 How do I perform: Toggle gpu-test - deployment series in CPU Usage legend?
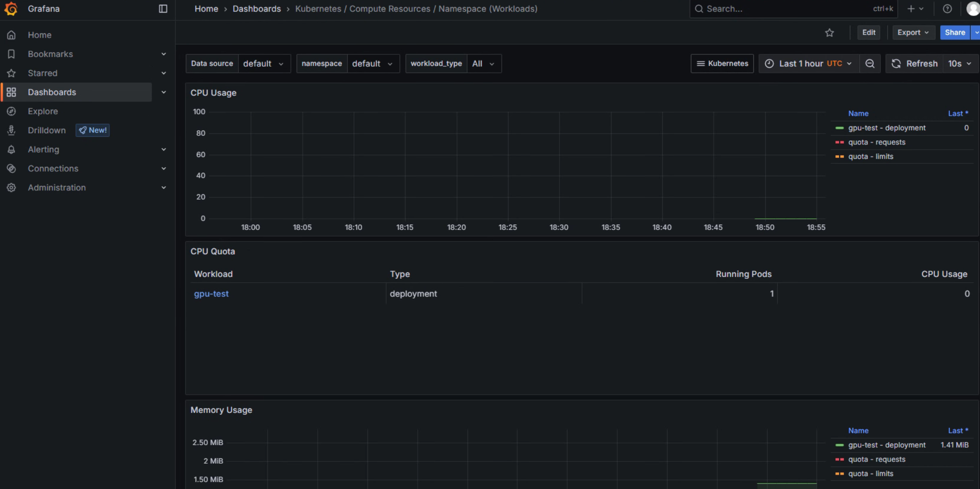[x=887, y=128]
